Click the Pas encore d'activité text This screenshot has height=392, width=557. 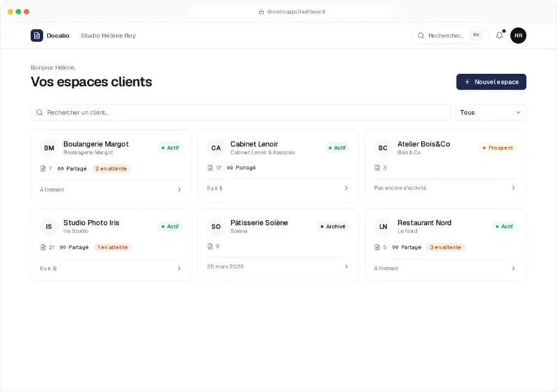pyautogui.click(x=400, y=188)
